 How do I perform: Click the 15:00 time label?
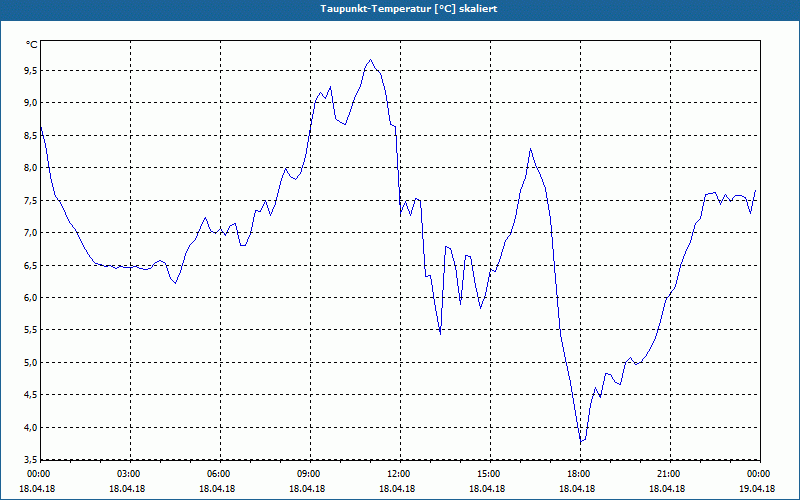pos(490,474)
